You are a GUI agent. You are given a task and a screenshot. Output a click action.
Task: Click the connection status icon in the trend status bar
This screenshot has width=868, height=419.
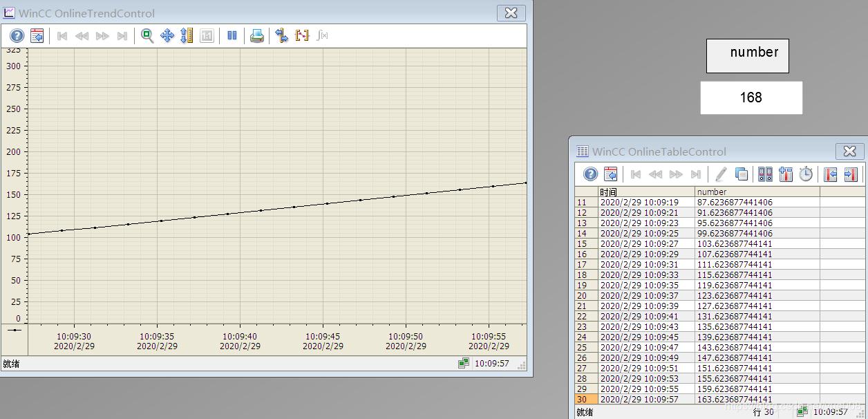coord(464,364)
